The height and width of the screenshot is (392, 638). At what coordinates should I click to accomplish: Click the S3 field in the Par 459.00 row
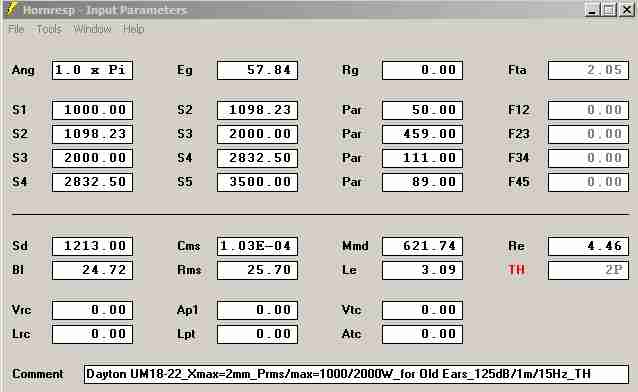coord(258,134)
